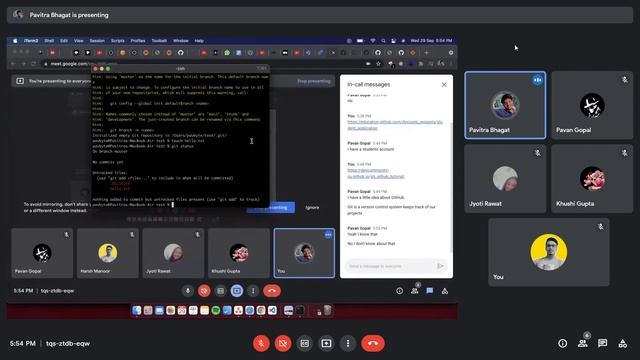The width and height of the screenshot is (640, 360).
Task: Click the browser reload icon in shared screen
Action: [x=33, y=64]
